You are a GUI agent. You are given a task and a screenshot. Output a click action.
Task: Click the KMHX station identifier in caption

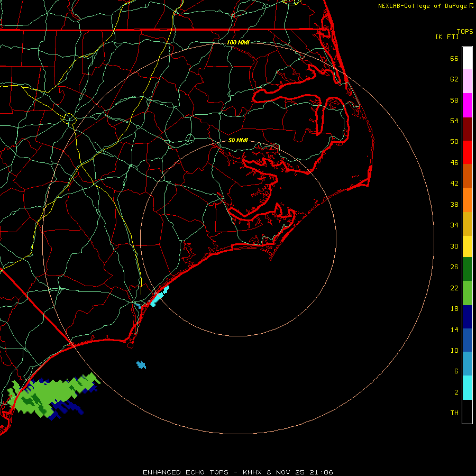tap(253, 472)
